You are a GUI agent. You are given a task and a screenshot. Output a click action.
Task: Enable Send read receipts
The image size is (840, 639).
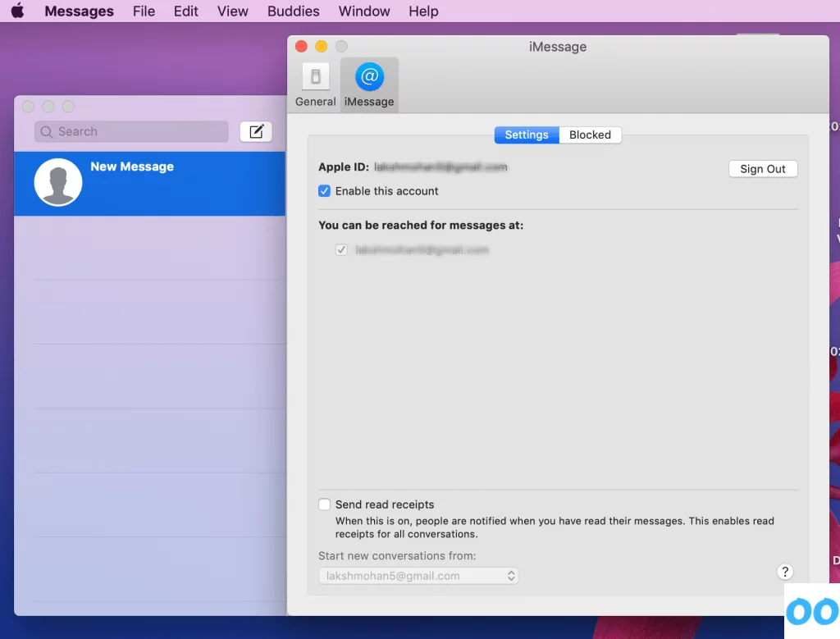pos(324,504)
